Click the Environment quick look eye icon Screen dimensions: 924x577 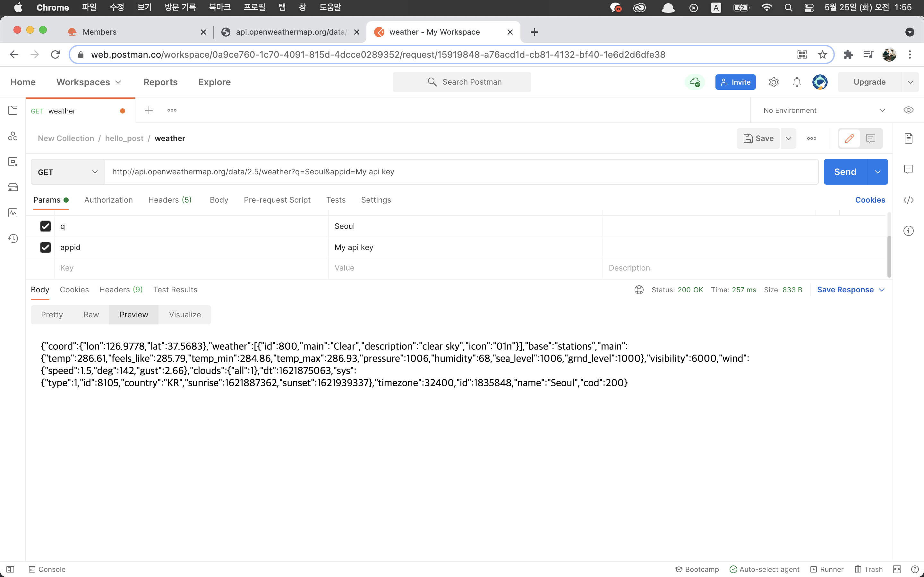(908, 110)
